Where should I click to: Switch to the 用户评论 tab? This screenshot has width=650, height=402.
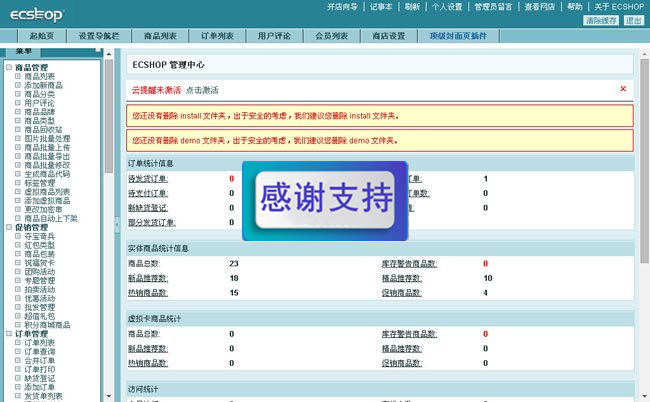click(274, 36)
